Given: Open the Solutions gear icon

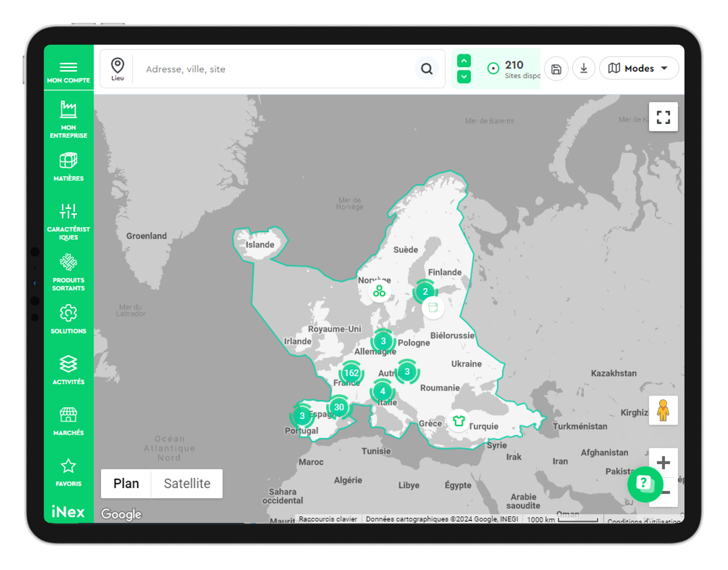Looking at the screenshot, I should point(69,313).
